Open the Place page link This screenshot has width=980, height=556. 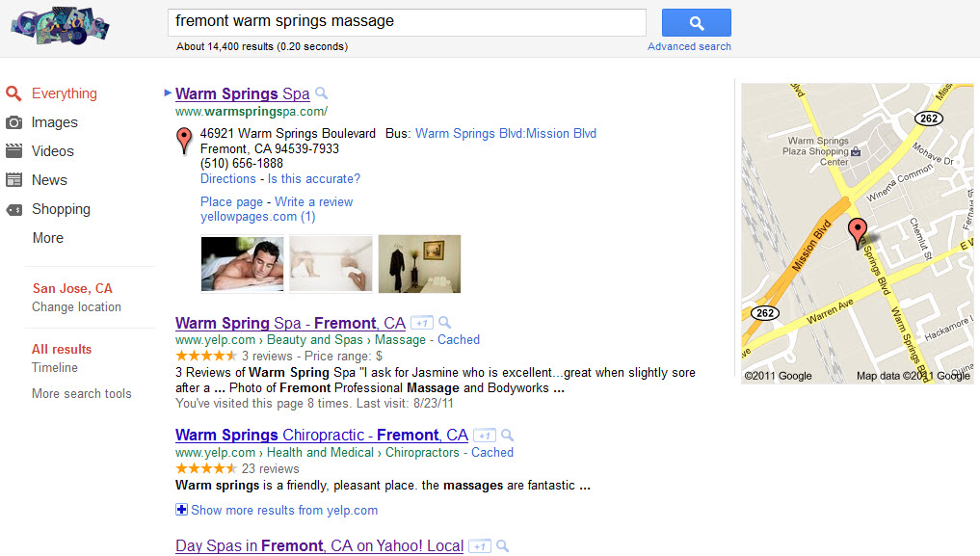click(x=231, y=201)
